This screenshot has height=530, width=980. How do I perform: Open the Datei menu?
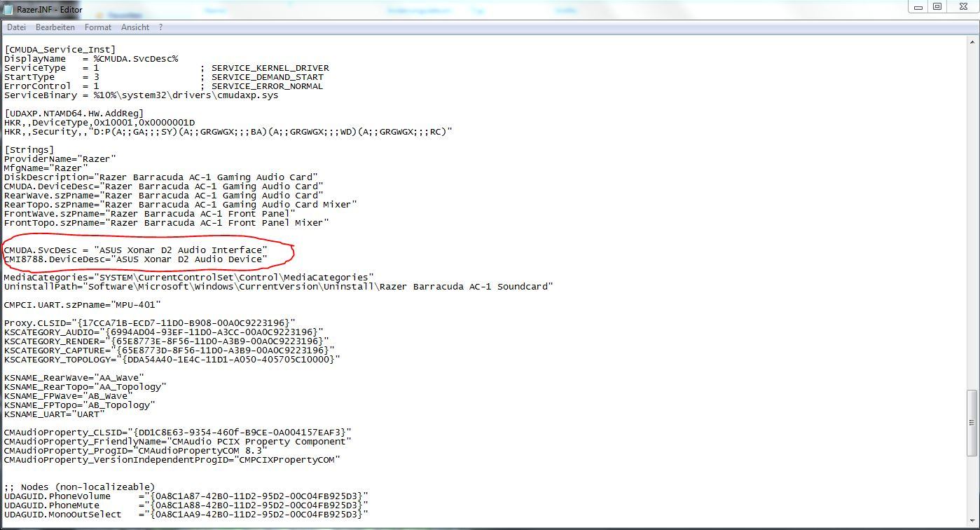(x=16, y=27)
